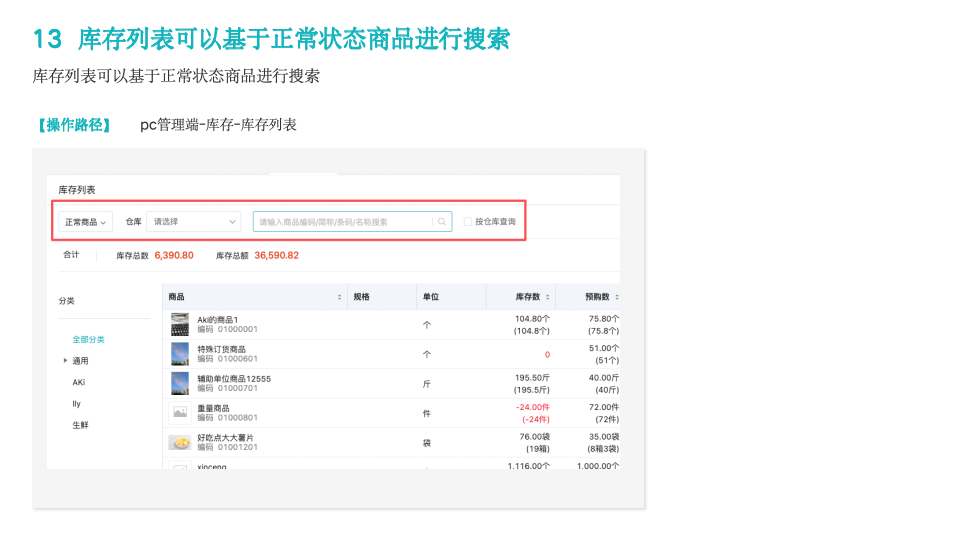Select the 通用 category label

[x=80, y=361]
